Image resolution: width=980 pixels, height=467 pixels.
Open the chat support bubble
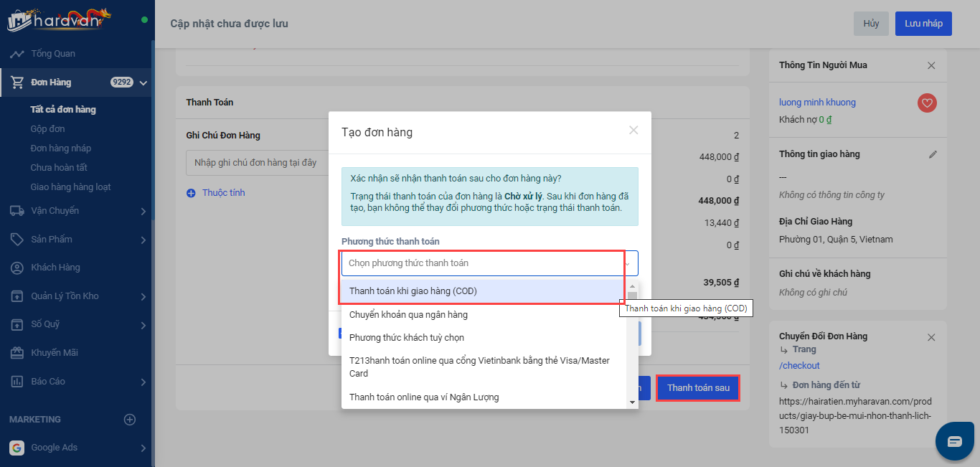954,441
